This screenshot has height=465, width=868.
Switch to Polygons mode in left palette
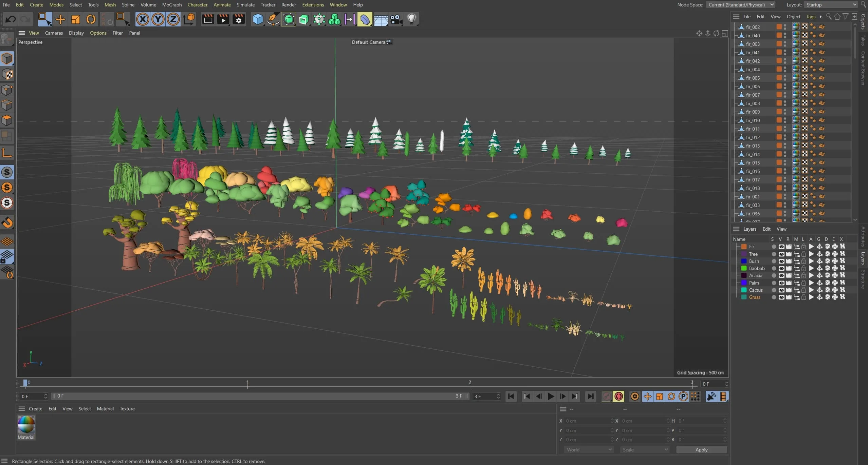7,120
